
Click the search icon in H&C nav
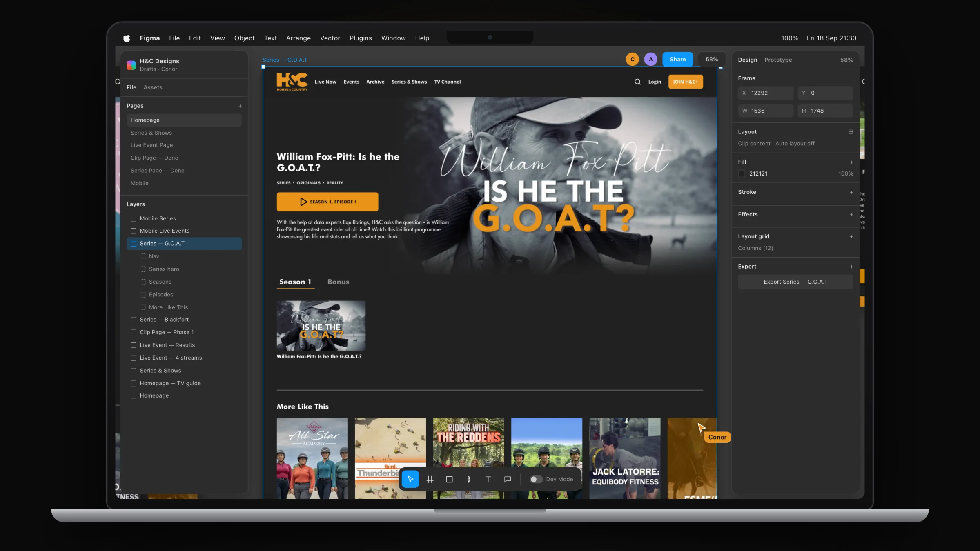pos(637,82)
